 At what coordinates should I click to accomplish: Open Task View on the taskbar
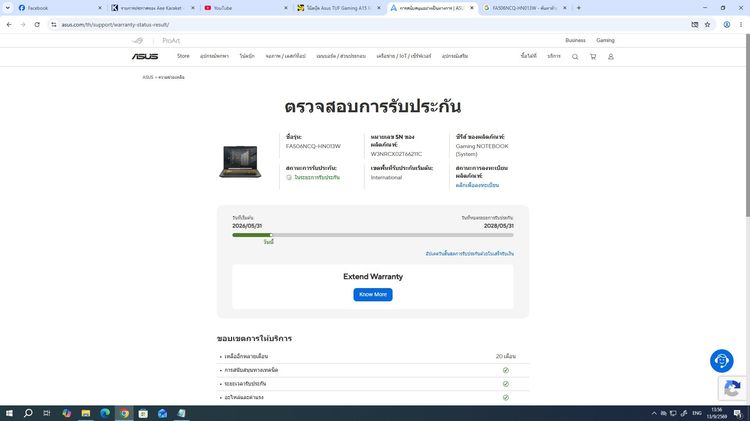pyautogui.click(x=46, y=413)
